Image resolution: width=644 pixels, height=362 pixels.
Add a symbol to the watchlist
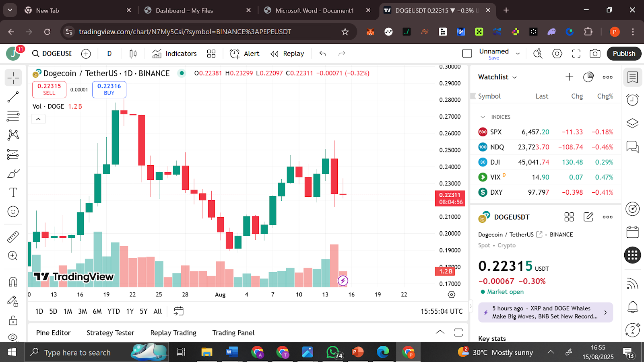(569, 77)
